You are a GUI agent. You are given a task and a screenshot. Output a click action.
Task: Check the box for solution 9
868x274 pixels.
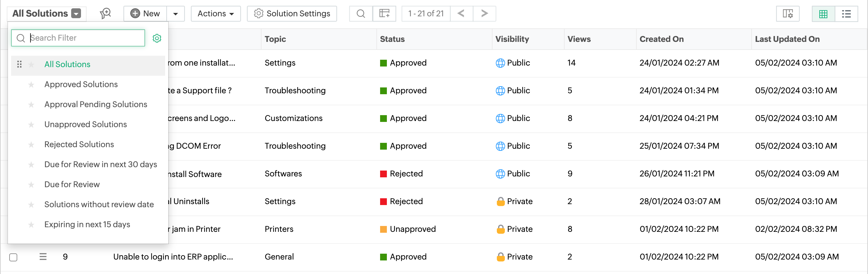(14, 257)
